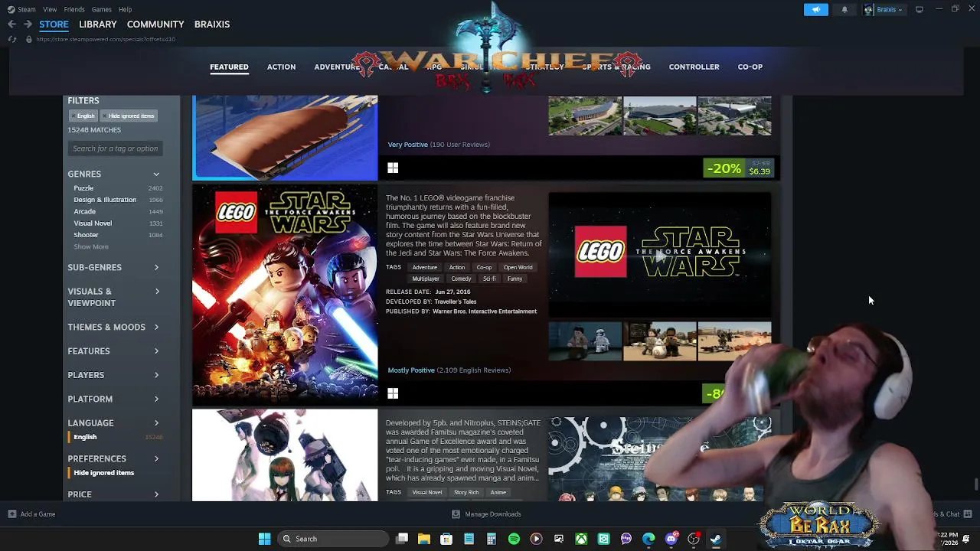The image size is (980, 551).
Task: Go back with the Steam back arrow
Action: coord(11,24)
